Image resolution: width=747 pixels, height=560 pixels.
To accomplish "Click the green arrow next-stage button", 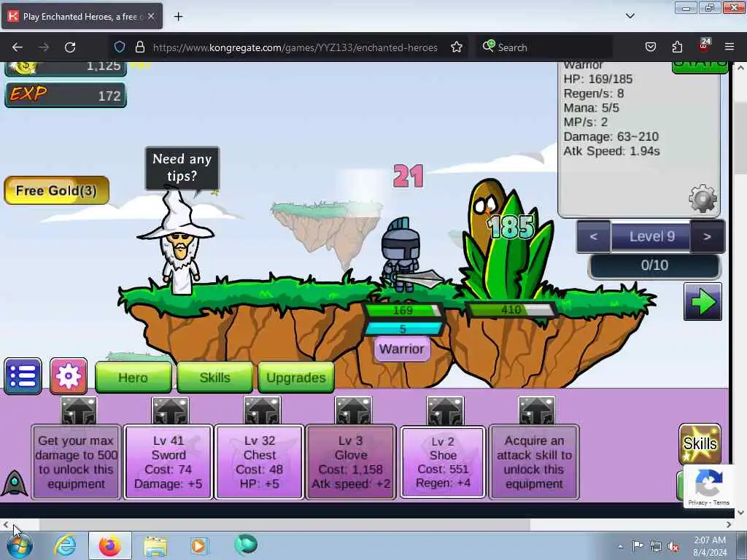I will [x=703, y=302].
